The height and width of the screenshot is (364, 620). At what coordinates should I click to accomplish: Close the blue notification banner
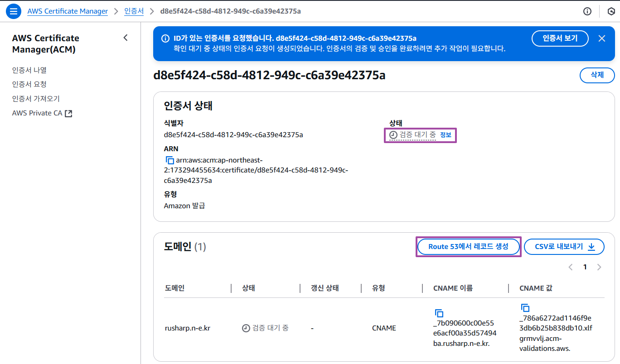pos(602,38)
